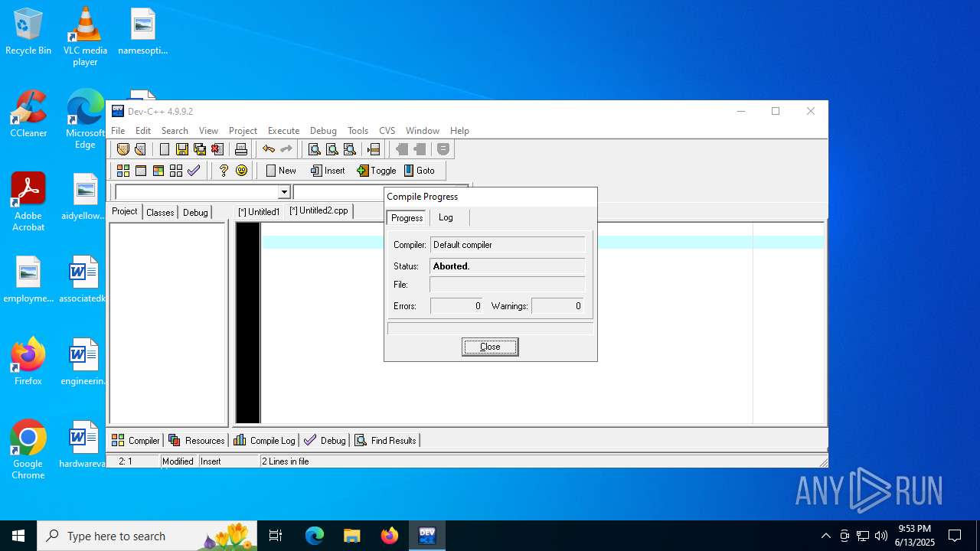This screenshot has height=551, width=980.
Task: Click the Save floppy disk icon
Action: [x=182, y=149]
